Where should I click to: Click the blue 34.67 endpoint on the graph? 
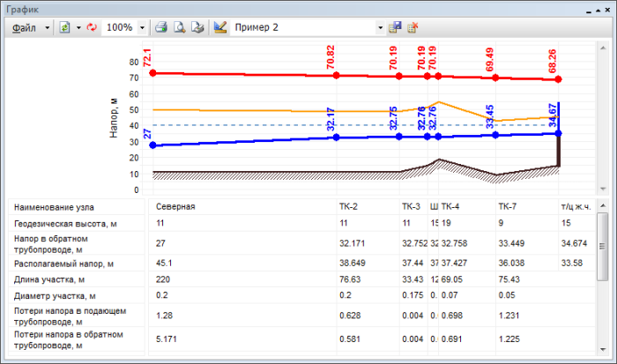[559, 133]
